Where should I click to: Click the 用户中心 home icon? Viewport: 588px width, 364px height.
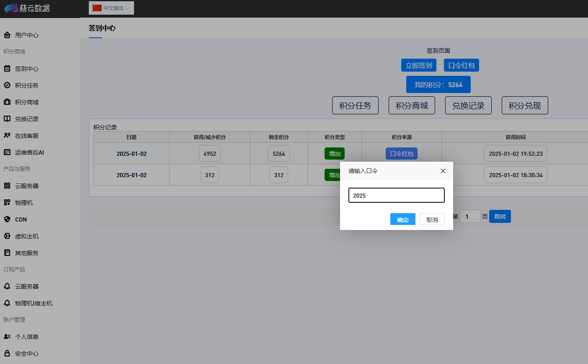7,35
